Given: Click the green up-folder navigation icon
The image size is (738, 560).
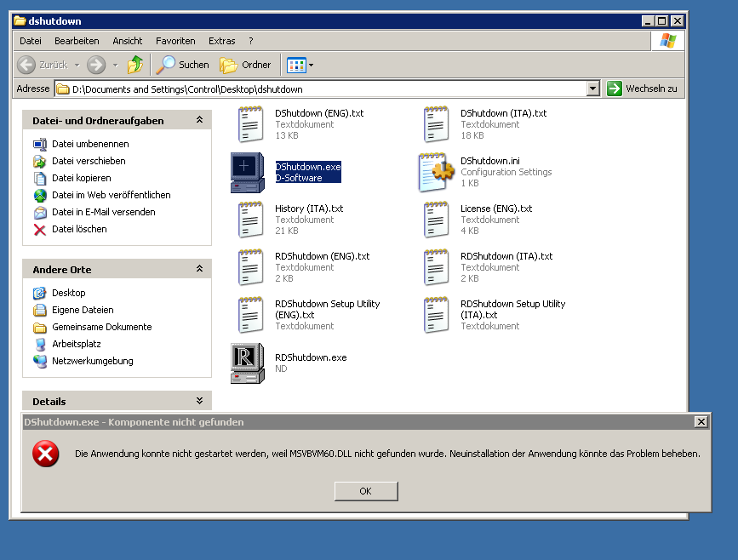Looking at the screenshot, I should 136,65.
